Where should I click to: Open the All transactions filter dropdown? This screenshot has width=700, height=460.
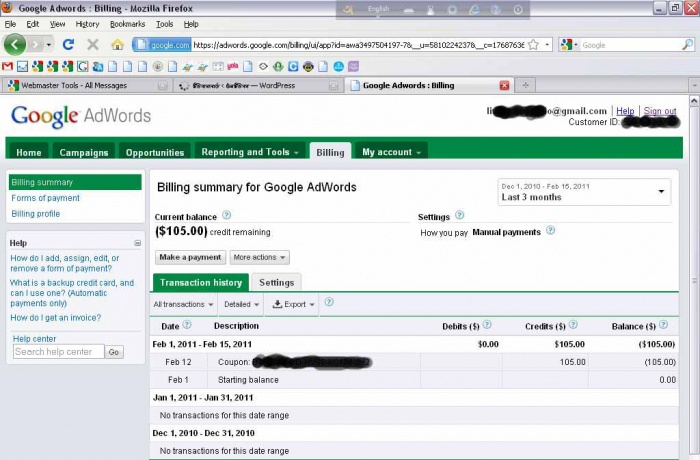point(183,305)
